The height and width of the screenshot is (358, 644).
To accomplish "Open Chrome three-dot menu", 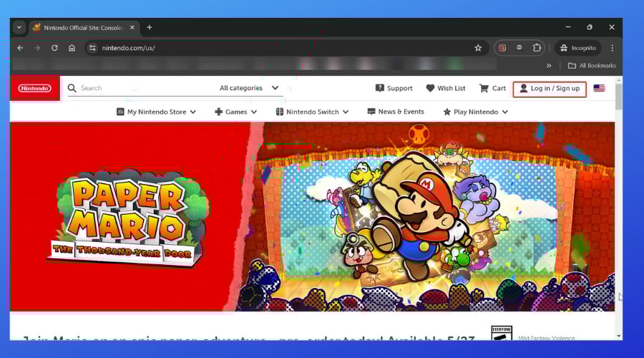I will tap(612, 48).
